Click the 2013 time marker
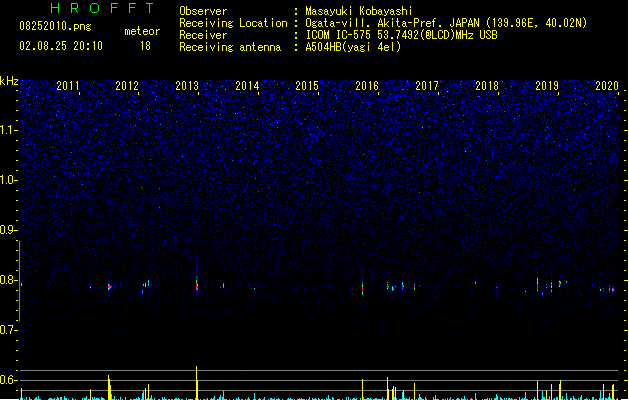629x400 pixels. click(x=187, y=86)
